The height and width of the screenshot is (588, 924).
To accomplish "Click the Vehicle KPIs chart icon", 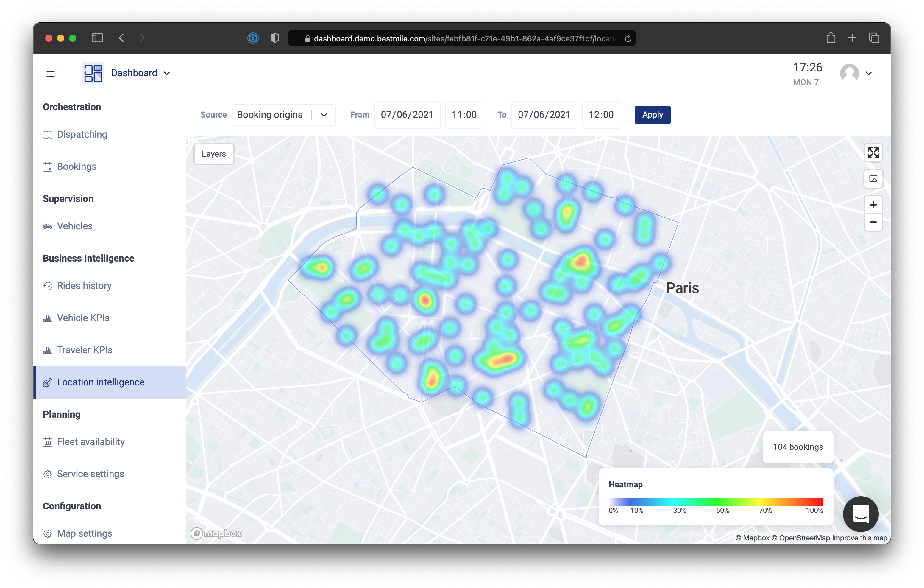I will pyautogui.click(x=48, y=318).
